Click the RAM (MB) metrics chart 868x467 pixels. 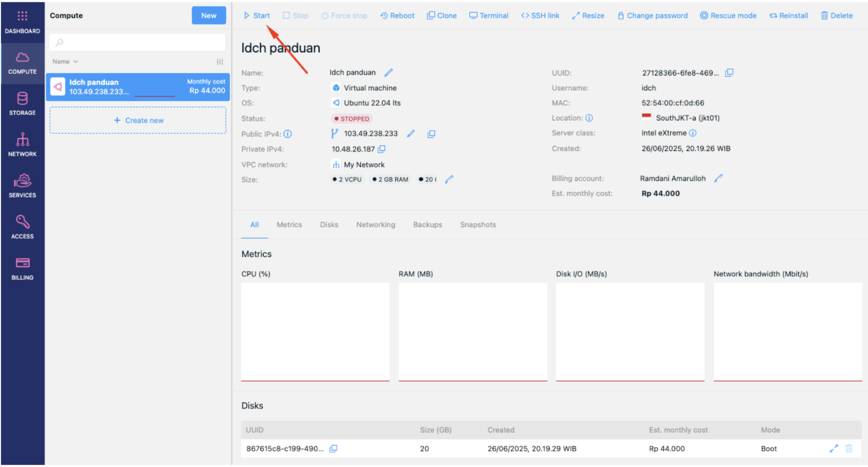tap(473, 332)
